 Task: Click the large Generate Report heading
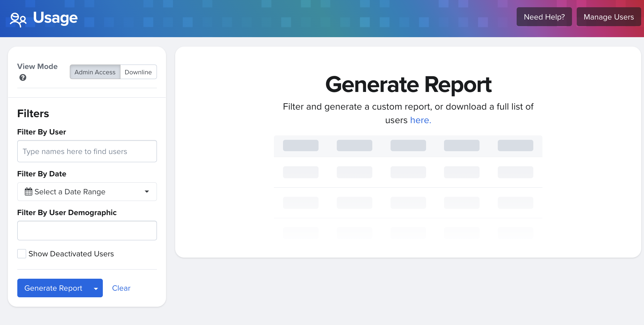408,84
